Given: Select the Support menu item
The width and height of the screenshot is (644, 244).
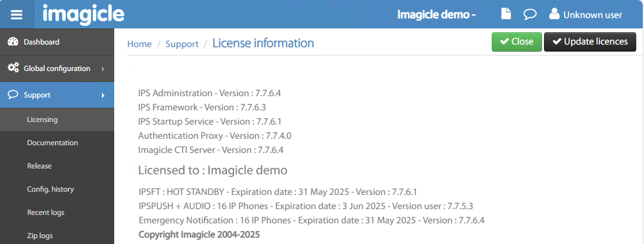Looking at the screenshot, I should click(x=57, y=95).
